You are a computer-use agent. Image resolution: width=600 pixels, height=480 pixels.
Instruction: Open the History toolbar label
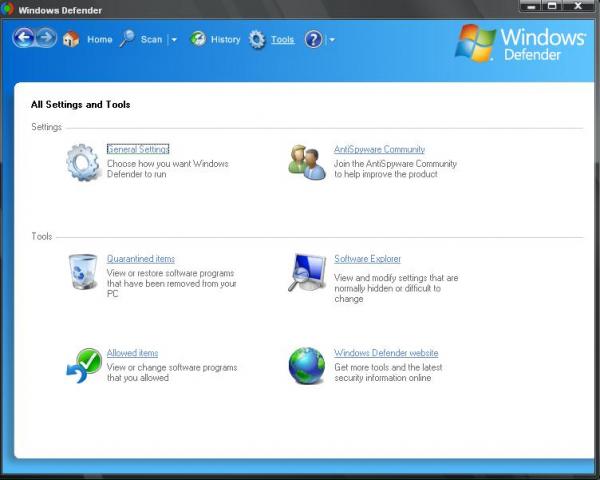pyautogui.click(x=225, y=39)
